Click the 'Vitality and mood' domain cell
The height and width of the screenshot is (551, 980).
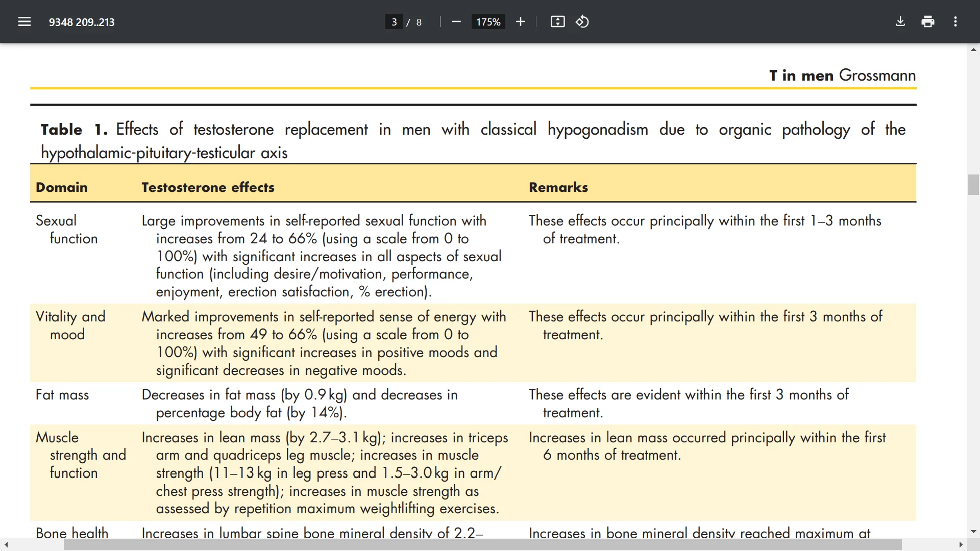pos(70,325)
